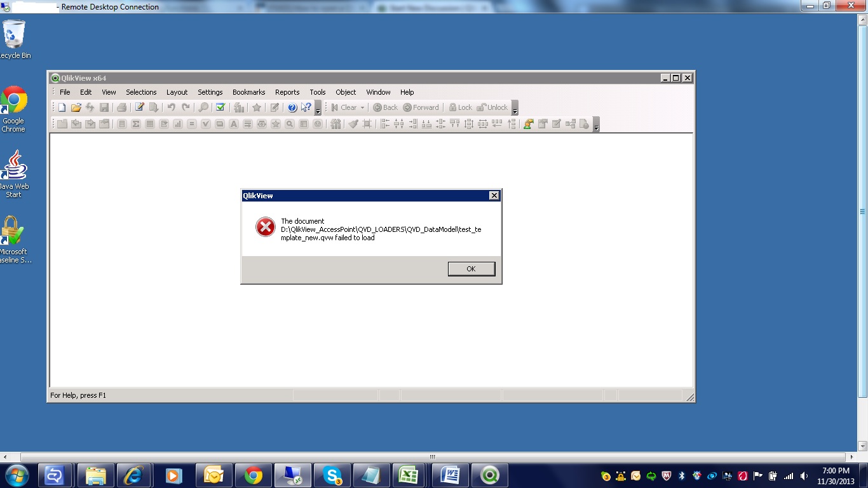
Task: Create a Custom Object with smiley icon
Action: (318, 124)
